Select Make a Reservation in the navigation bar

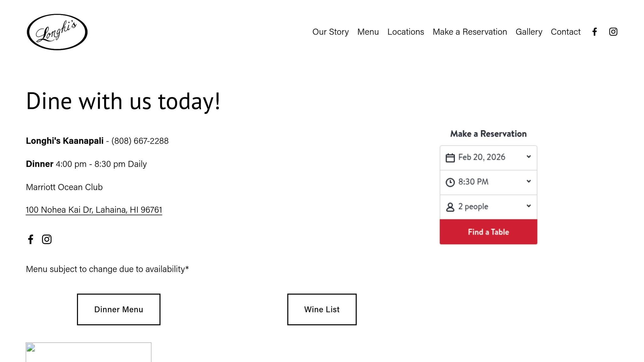click(470, 32)
